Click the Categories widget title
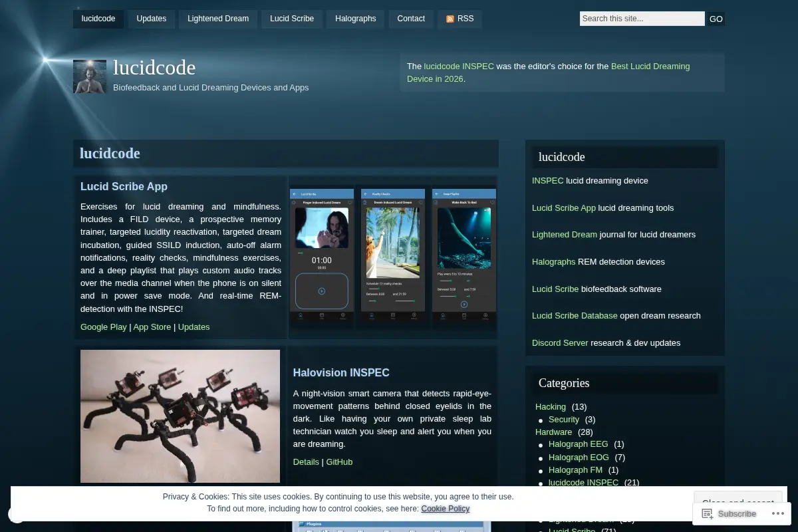798x532 pixels. pos(564,383)
